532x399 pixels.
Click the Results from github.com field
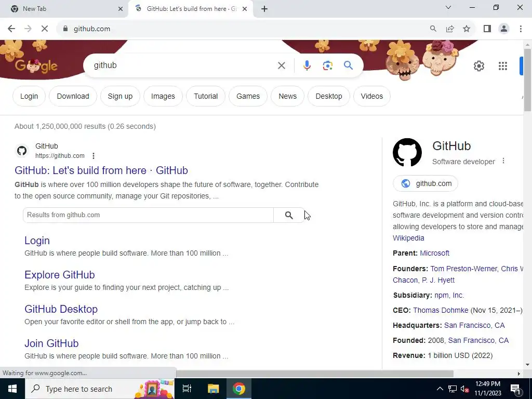coord(148,215)
